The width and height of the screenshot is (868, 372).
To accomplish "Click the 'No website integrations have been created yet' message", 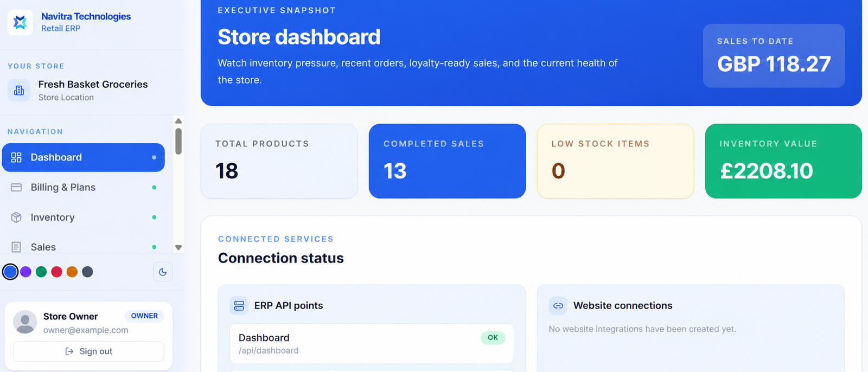I will pos(642,329).
